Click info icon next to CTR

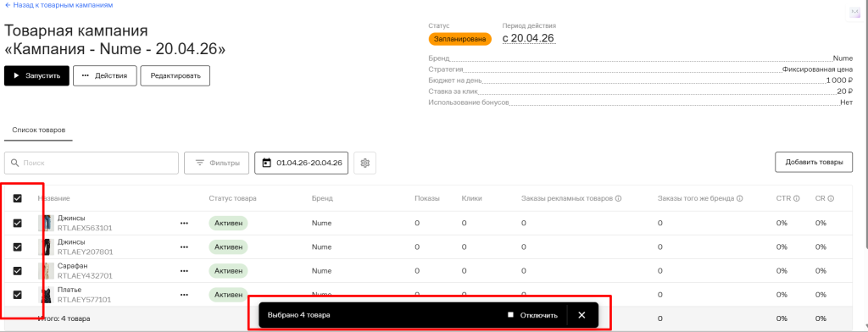[796, 198]
